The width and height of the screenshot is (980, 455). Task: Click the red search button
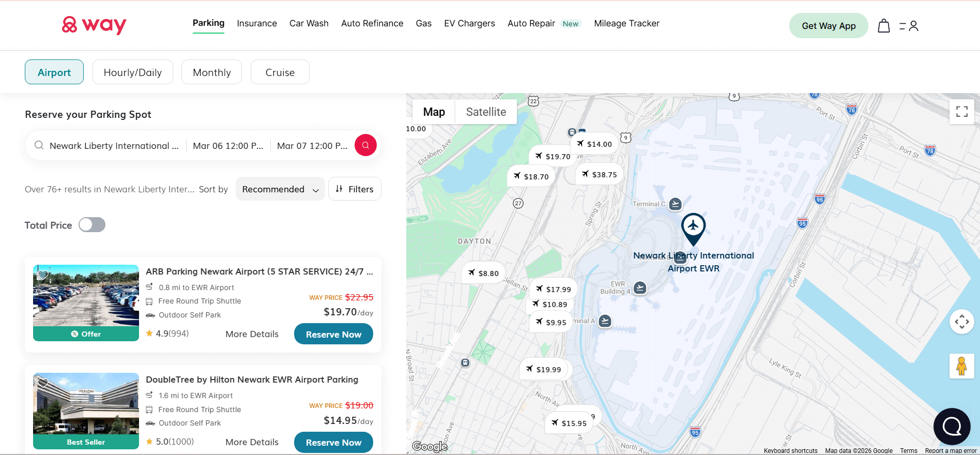coord(365,145)
